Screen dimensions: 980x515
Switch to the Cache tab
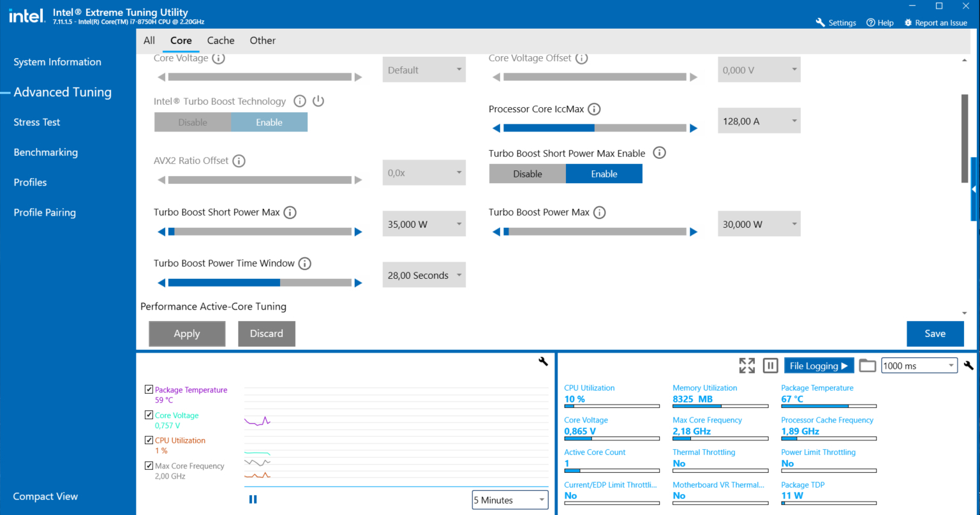pyautogui.click(x=221, y=40)
